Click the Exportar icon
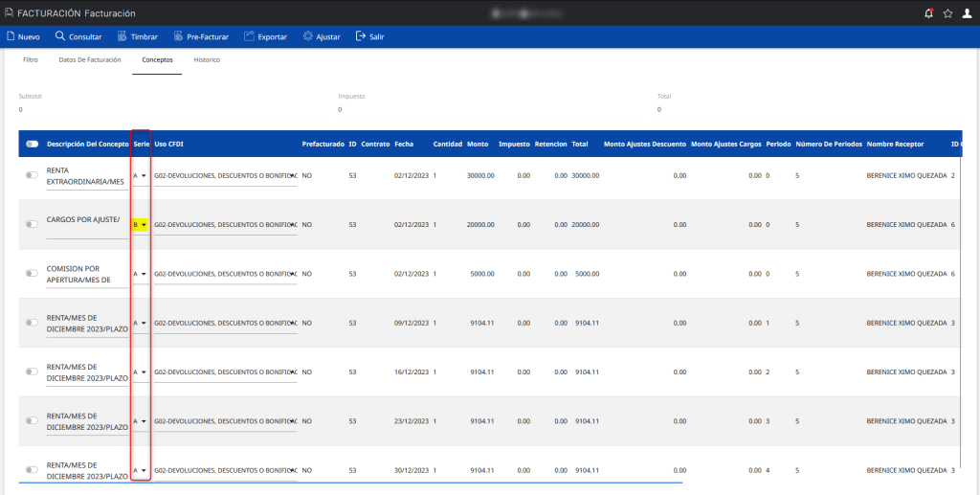 pyautogui.click(x=250, y=36)
